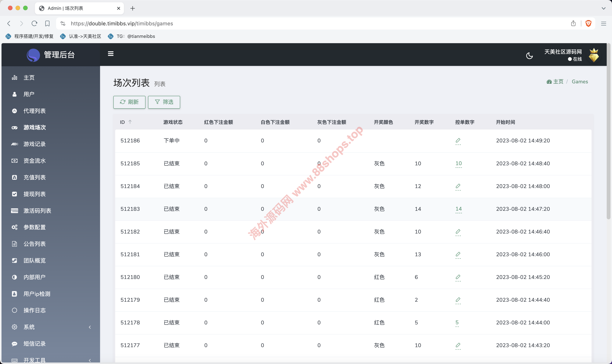Click the 刷新 refresh button
The width and height of the screenshot is (612, 364).
pyautogui.click(x=129, y=102)
